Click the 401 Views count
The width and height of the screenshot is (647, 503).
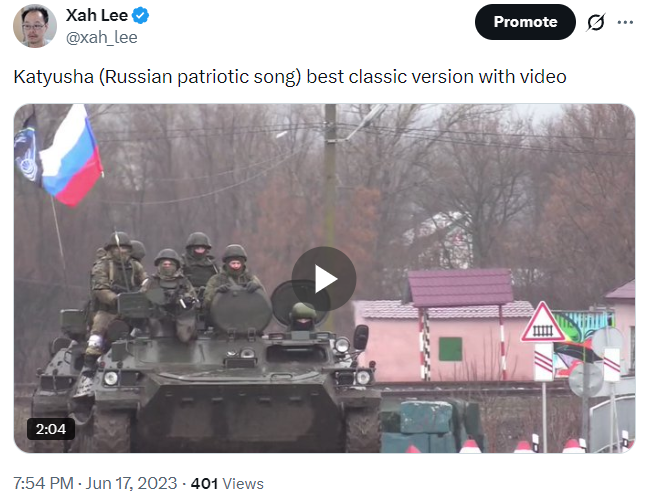tap(227, 484)
